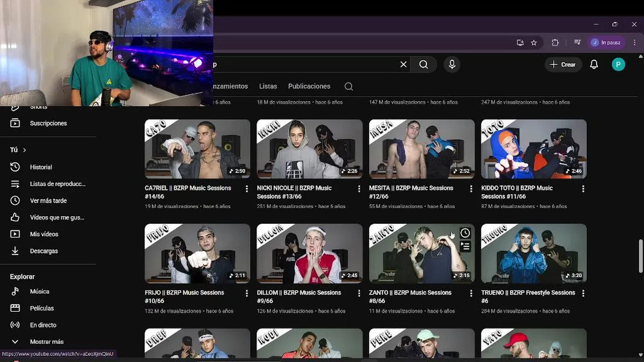Open FRIJO video options menu
This screenshot has width=644, height=362.
[x=247, y=293]
